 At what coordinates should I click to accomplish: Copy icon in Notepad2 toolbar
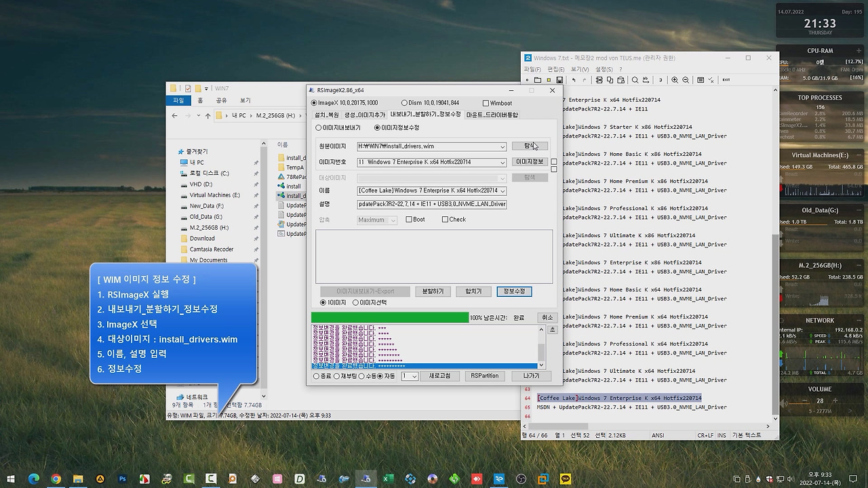pyautogui.click(x=610, y=80)
